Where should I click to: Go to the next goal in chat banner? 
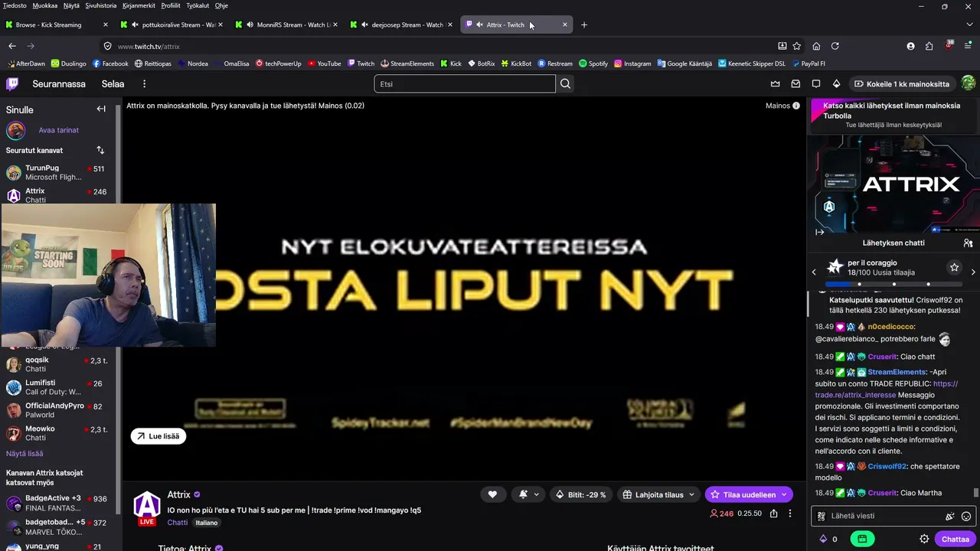tap(973, 272)
